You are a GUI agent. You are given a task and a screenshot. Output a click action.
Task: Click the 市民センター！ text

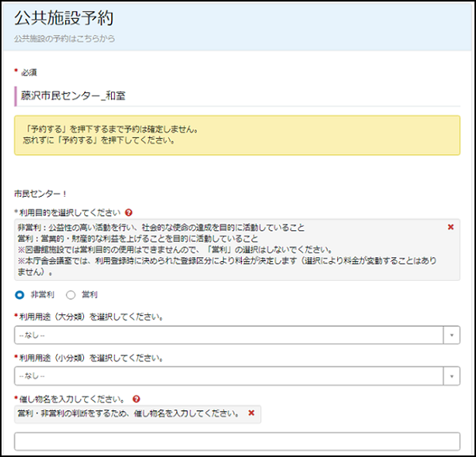pyautogui.click(x=40, y=194)
